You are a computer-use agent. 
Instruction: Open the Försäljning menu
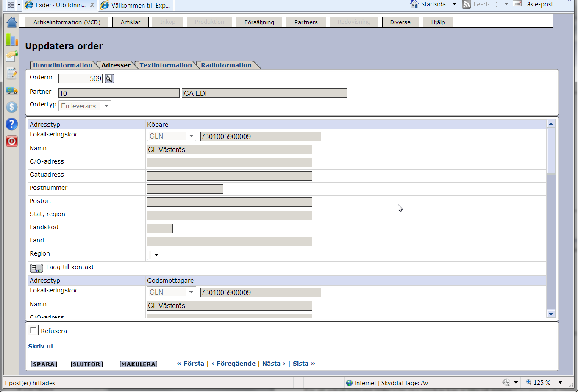(259, 22)
